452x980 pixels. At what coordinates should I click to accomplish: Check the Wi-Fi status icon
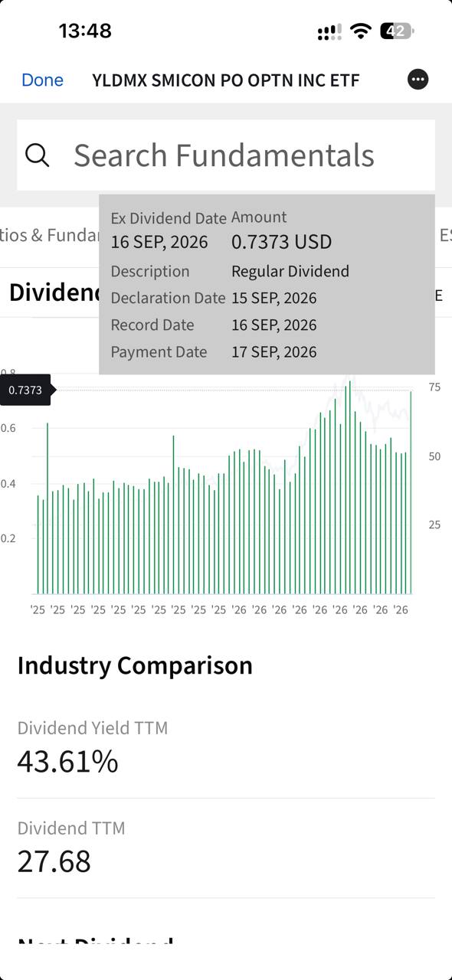360,31
